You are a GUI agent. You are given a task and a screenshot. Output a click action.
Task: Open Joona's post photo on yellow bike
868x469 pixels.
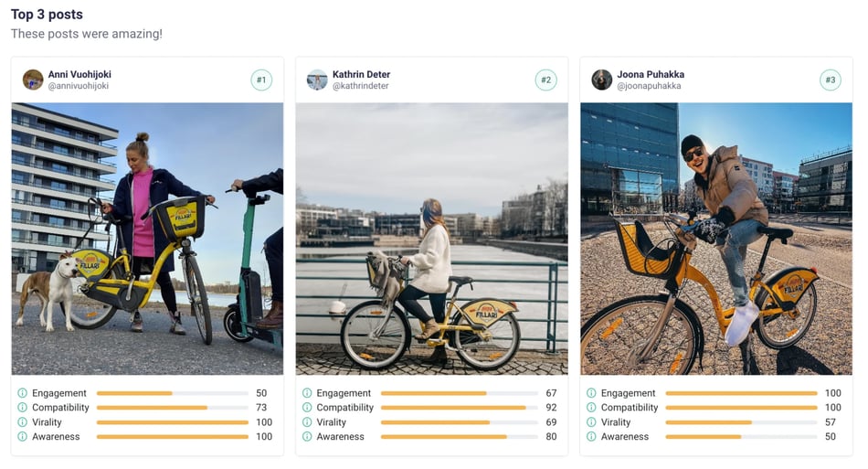716,239
